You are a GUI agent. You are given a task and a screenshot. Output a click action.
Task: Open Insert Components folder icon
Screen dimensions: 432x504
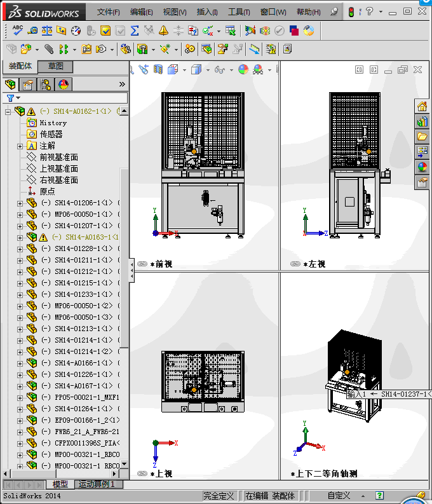(26, 49)
